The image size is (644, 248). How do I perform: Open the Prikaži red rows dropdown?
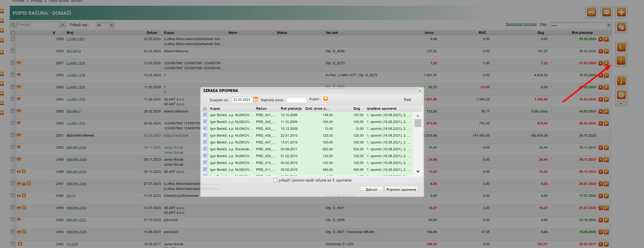[112, 25]
